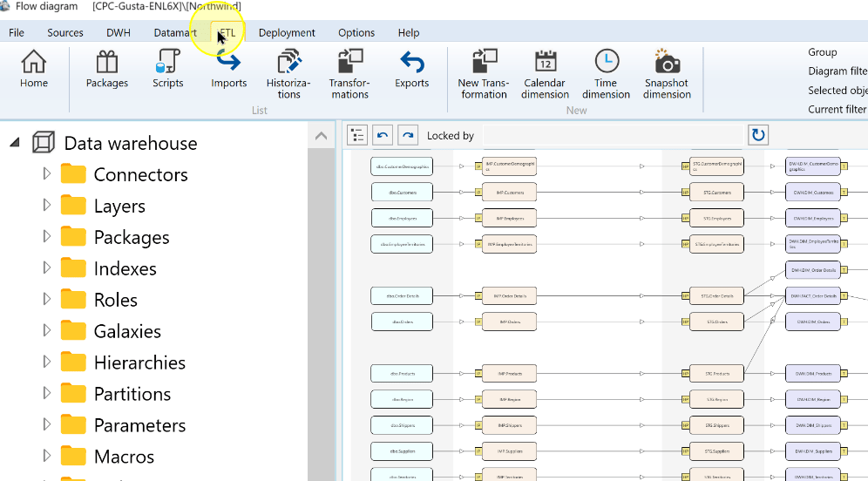
Task: Select the DWH.DIM_Products node
Action: (813, 374)
